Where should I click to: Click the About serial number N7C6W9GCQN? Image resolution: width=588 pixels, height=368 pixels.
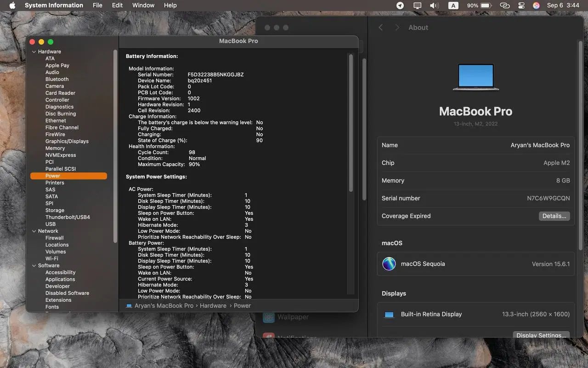[x=548, y=198]
